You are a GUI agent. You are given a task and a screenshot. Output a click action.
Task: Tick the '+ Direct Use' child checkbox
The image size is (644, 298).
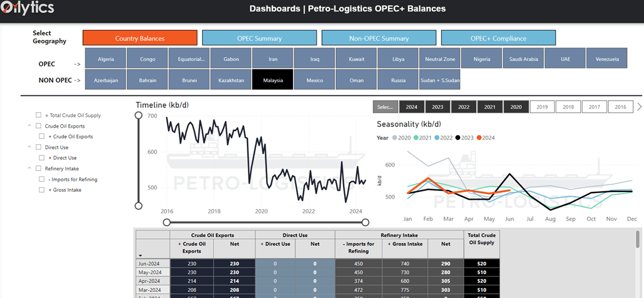42,157
